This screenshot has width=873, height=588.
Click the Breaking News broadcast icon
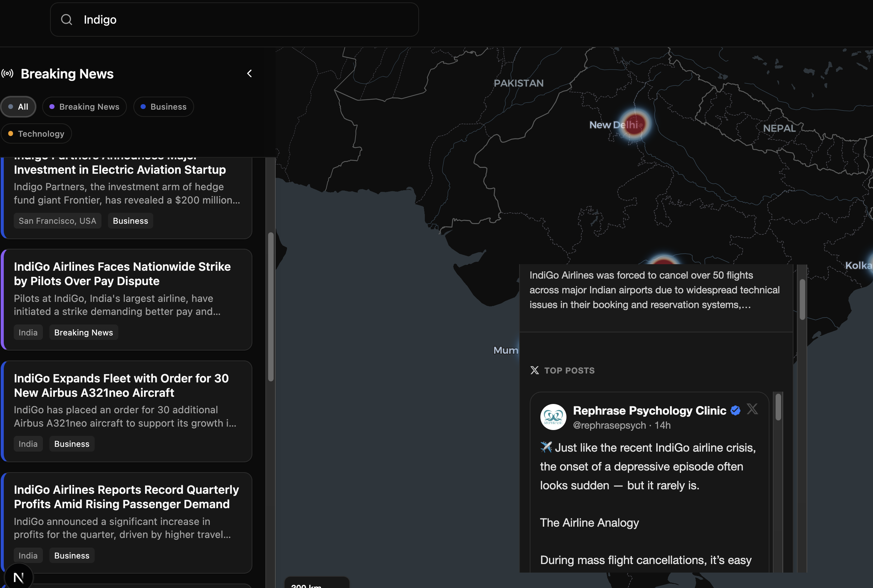(x=8, y=73)
